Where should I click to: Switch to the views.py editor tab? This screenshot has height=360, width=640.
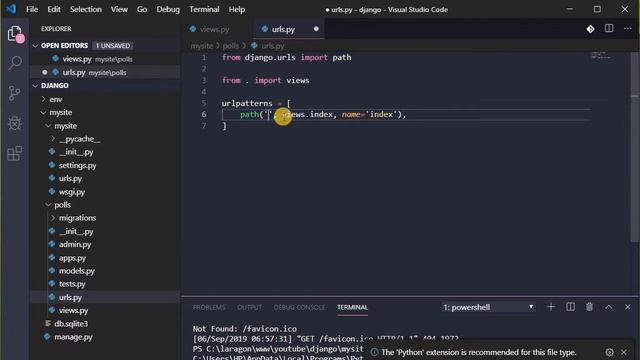(x=215, y=29)
